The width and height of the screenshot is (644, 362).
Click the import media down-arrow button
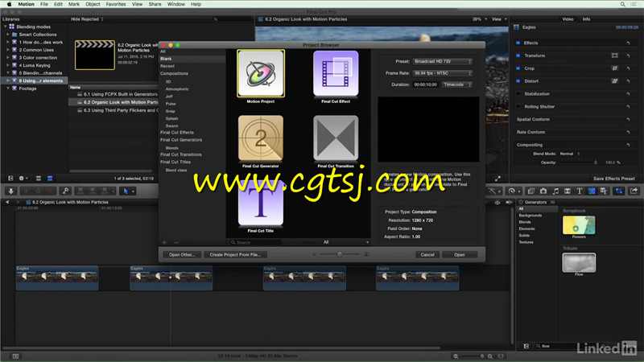click(x=11, y=191)
